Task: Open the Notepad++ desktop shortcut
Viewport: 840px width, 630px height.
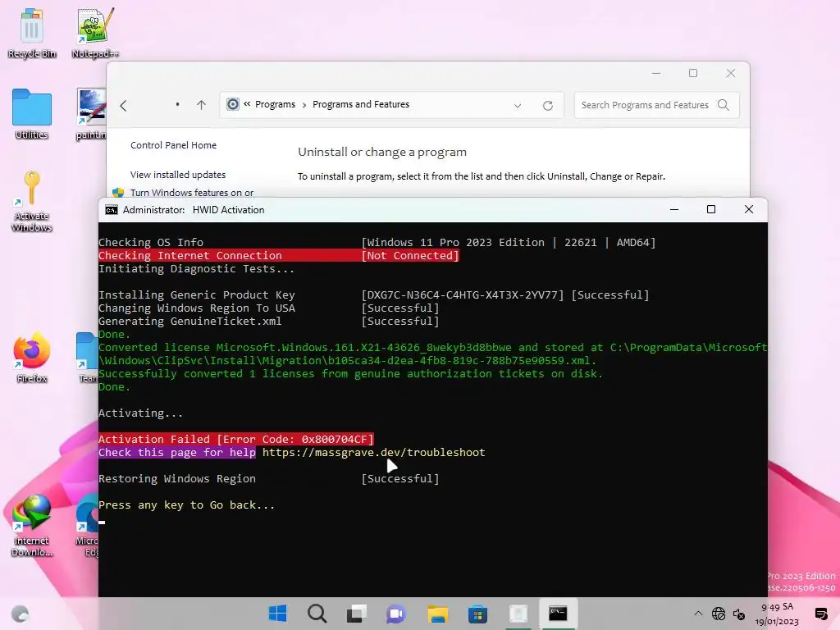Action: click(95, 33)
